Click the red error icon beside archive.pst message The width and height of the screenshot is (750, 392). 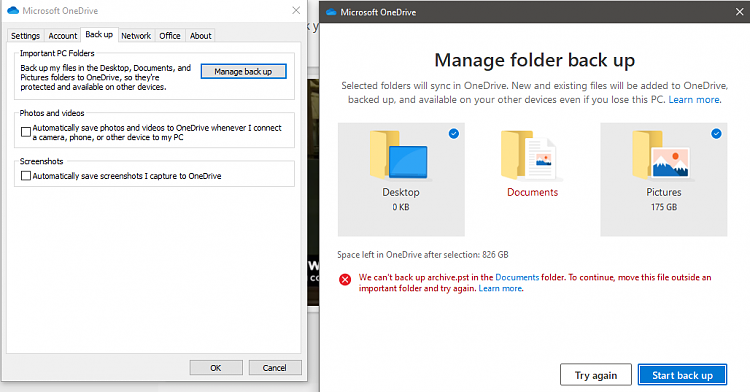pos(345,279)
